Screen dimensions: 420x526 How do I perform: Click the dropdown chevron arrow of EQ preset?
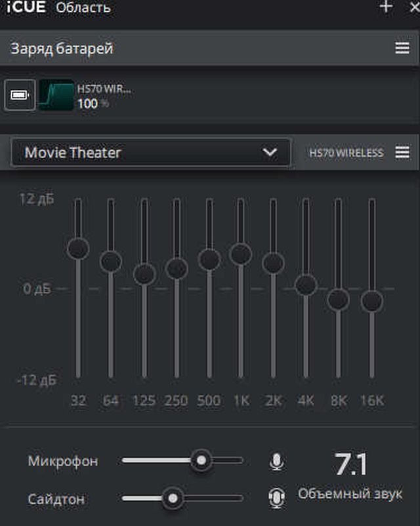tap(269, 152)
